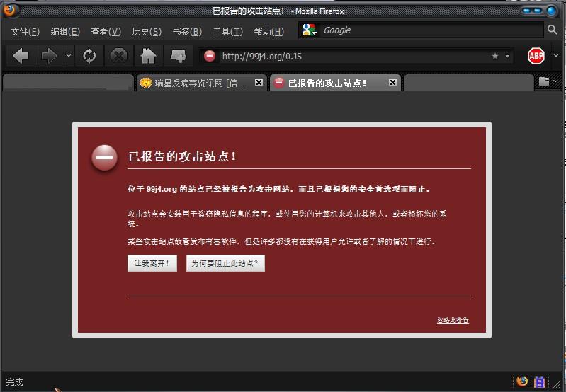
Task: Click the 为何要阻止此站点? button
Action: coord(225,263)
